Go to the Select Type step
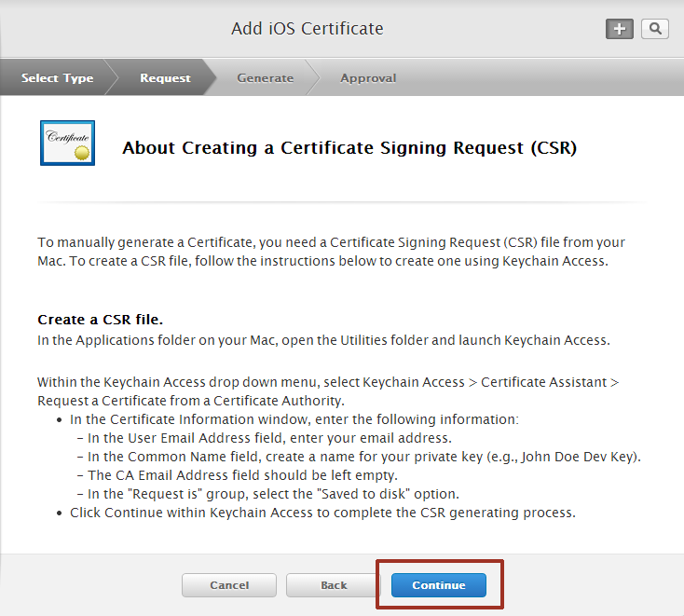The image size is (684, 616). click(x=57, y=78)
